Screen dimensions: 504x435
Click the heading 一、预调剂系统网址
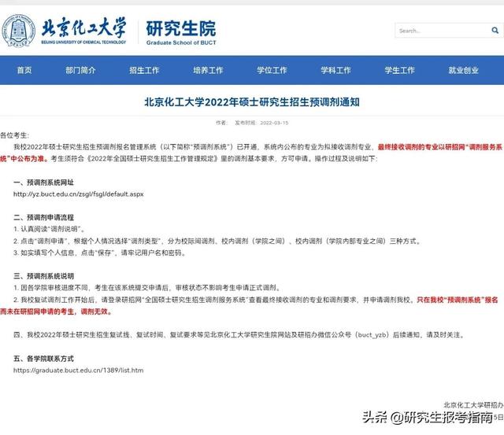(43, 182)
